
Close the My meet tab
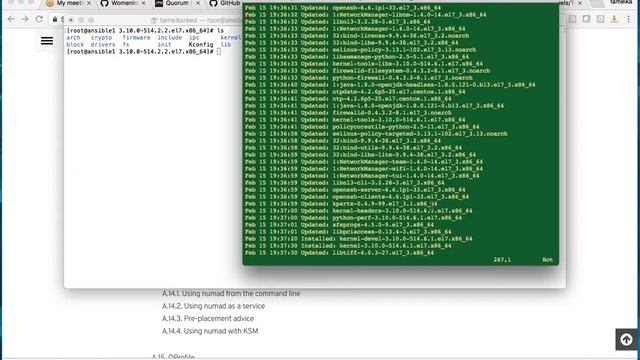pos(89,3)
